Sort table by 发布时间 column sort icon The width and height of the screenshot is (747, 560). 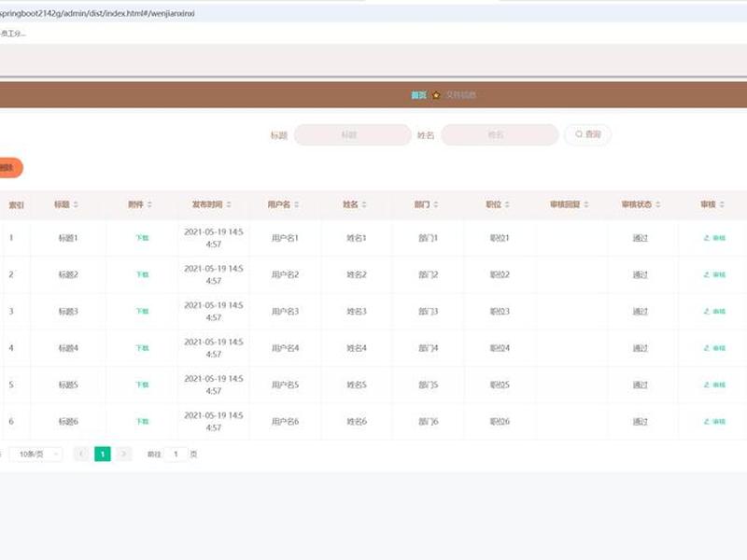[229, 204]
